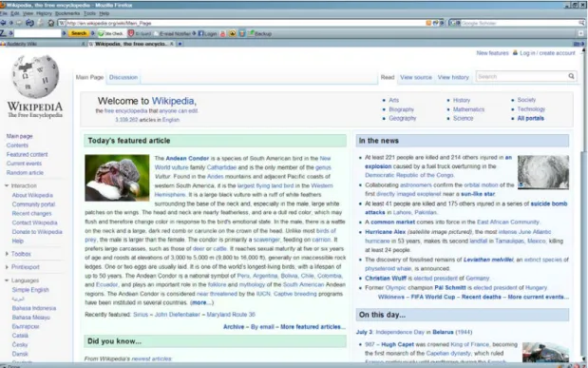
Task: Click Log in / create account link
Action: [547, 53]
